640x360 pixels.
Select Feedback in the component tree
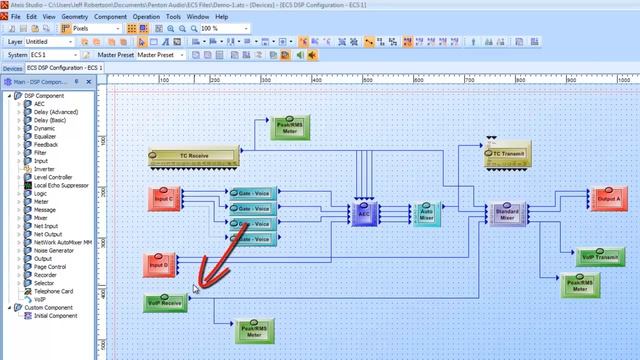click(46, 144)
